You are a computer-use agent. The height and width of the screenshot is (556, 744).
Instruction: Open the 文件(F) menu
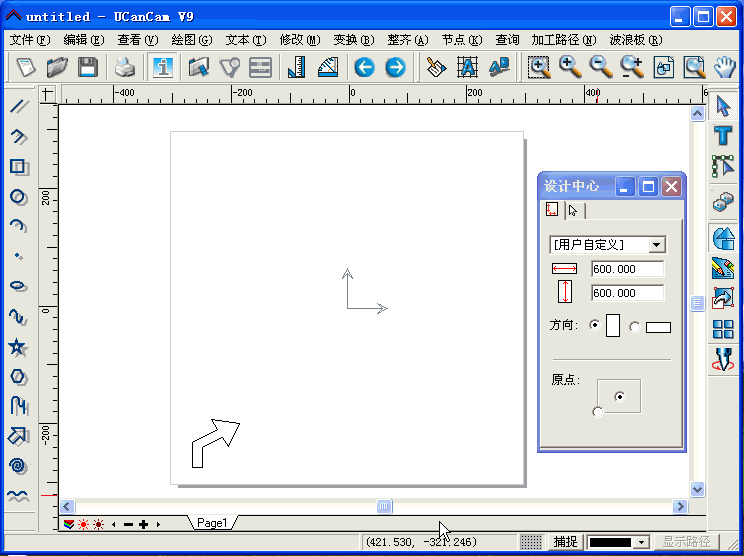[30, 40]
